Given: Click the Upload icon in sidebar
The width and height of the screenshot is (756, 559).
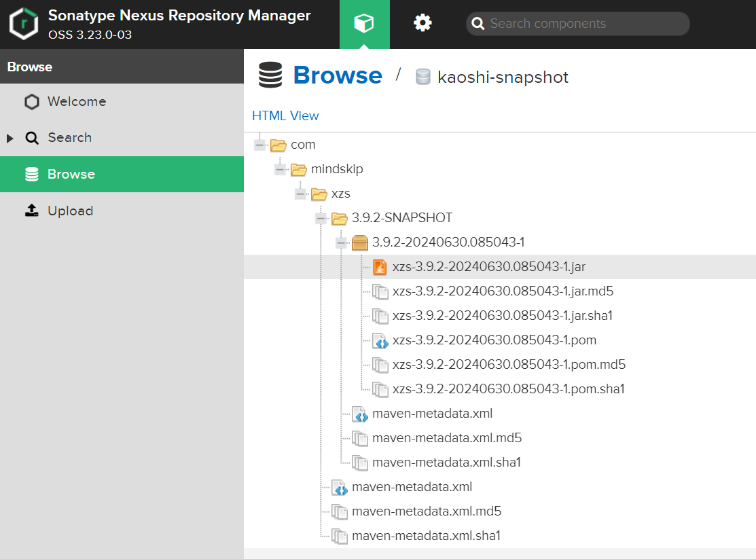Looking at the screenshot, I should click(32, 211).
